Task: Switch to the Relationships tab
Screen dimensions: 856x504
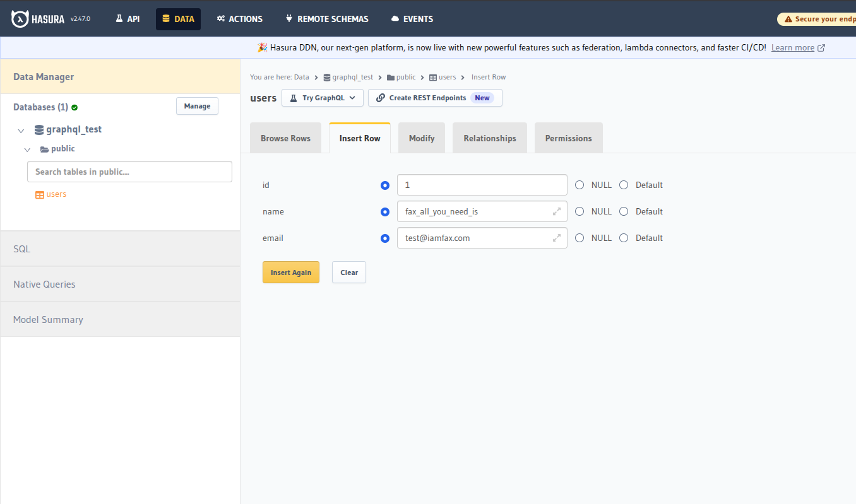Action: pos(490,138)
